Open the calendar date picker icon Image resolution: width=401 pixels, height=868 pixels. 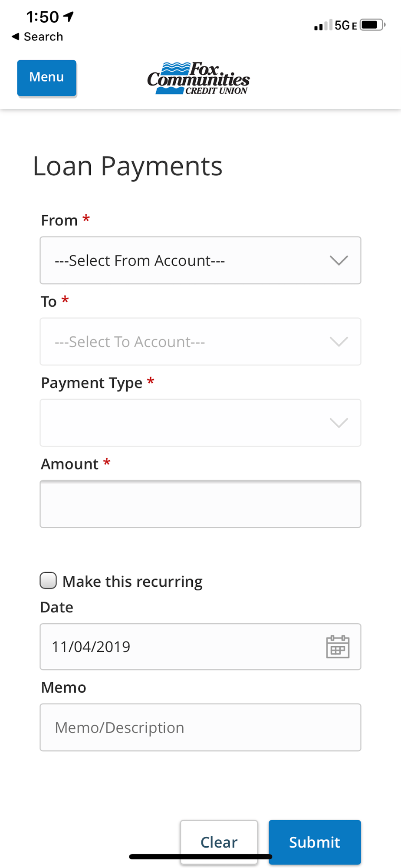point(338,647)
